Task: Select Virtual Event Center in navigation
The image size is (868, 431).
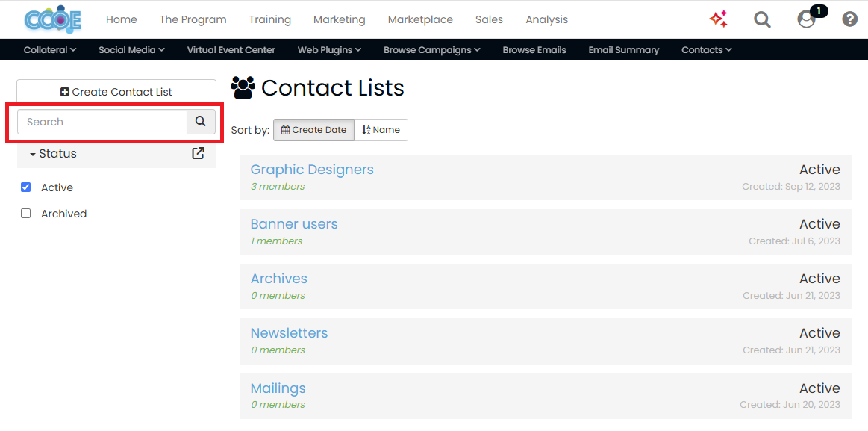Action: pyautogui.click(x=231, y=49)
